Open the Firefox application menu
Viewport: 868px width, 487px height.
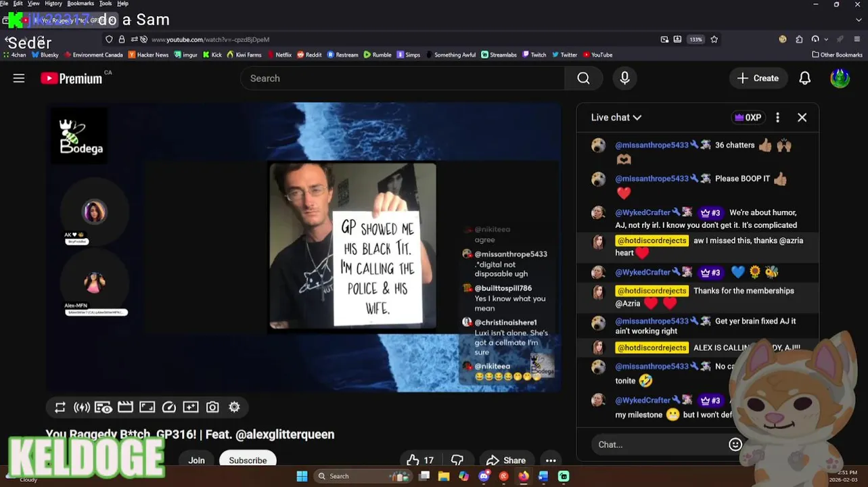point(857,39)
